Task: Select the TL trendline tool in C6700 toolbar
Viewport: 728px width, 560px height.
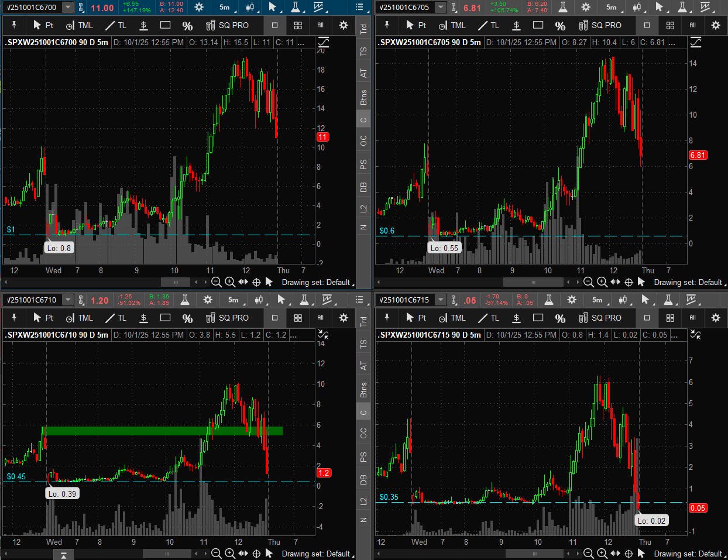Action: coord(116,25)
